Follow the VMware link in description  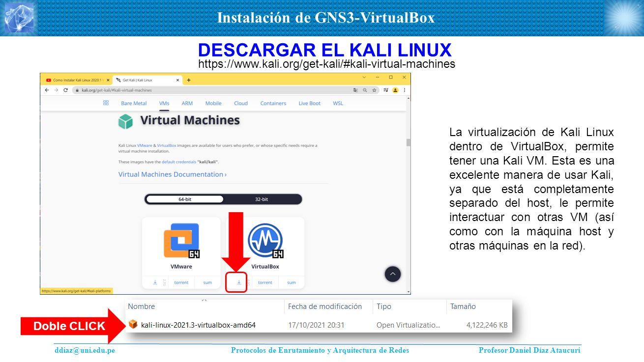tap(145, 146)
